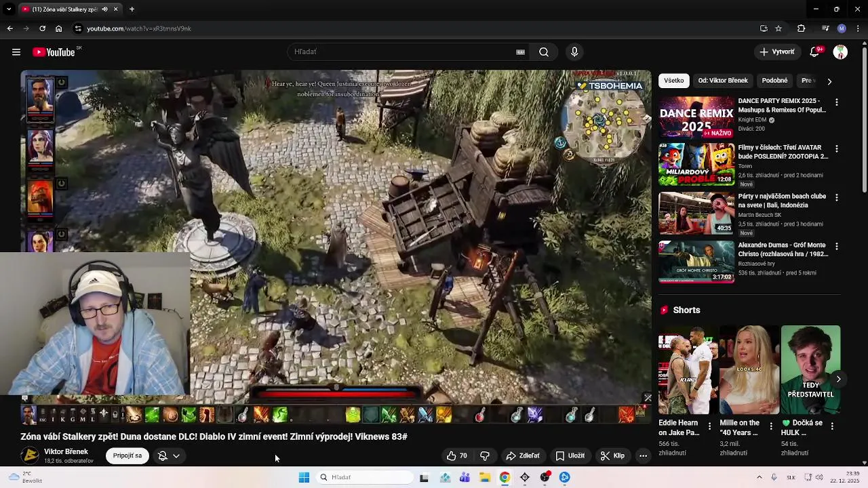
Task: Click the Uložiť save button
Action: click(570, 456)
